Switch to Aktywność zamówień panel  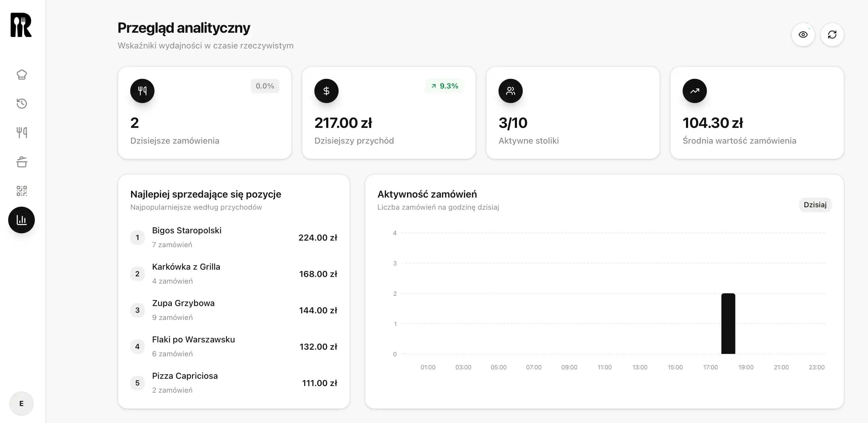pyautogui.click(x=427, y=194)
